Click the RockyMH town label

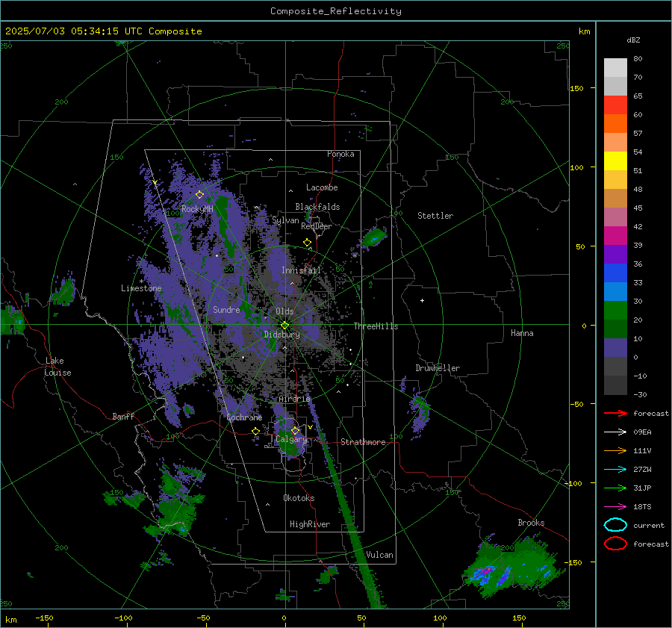pyautogui.click(x=197, y=209)
